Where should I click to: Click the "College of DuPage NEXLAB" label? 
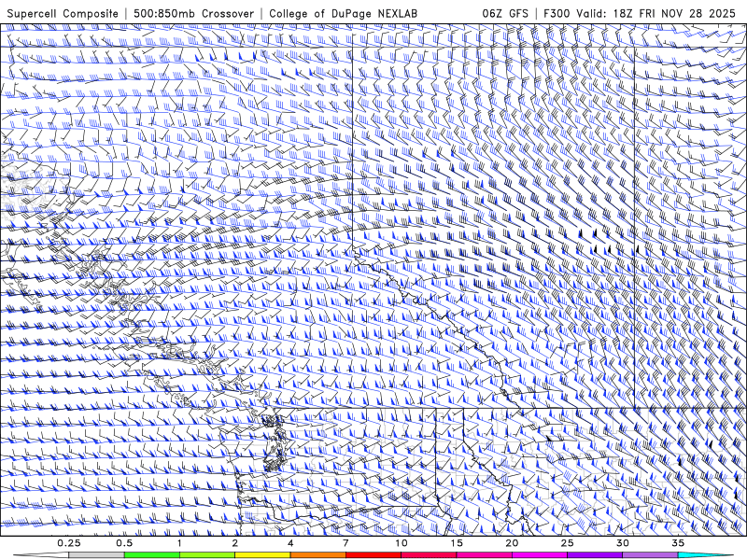(x=343, y=13)
